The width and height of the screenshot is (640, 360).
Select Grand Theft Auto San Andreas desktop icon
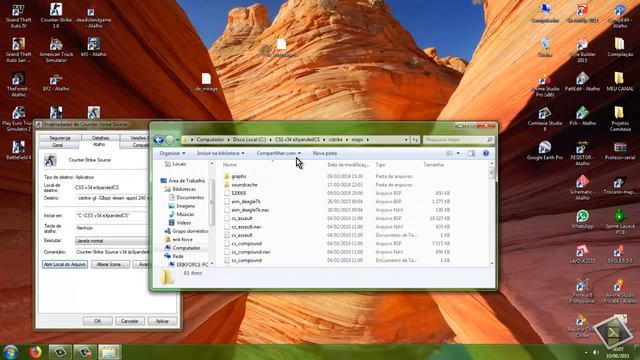(x=18, y=50)
